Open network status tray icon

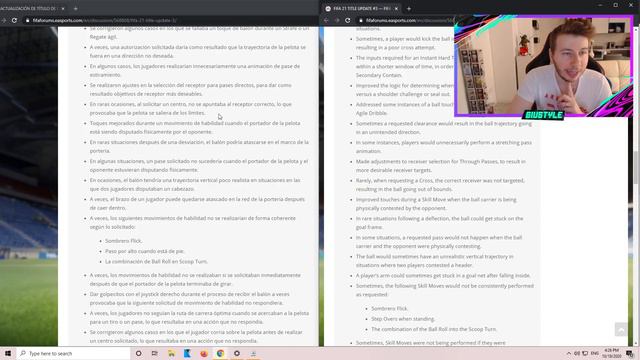[x=585, y=353]
